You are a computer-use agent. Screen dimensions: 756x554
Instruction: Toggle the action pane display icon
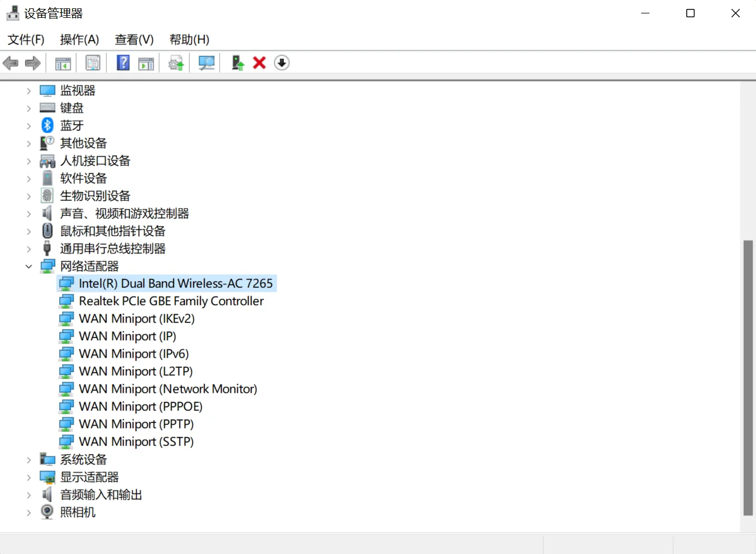pos(146,62)
